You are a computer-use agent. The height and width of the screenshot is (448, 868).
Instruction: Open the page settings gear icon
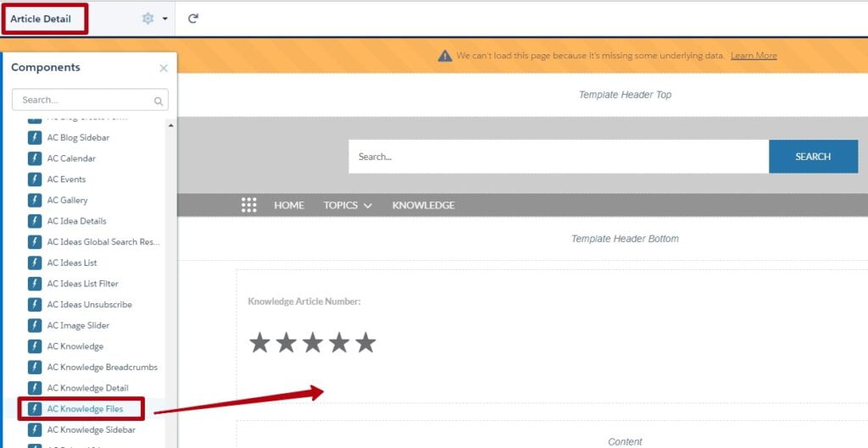point(147,19)
